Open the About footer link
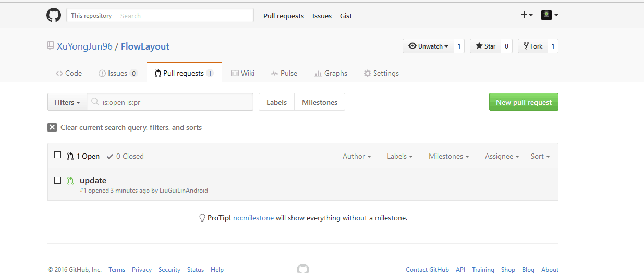 point(550,270)
